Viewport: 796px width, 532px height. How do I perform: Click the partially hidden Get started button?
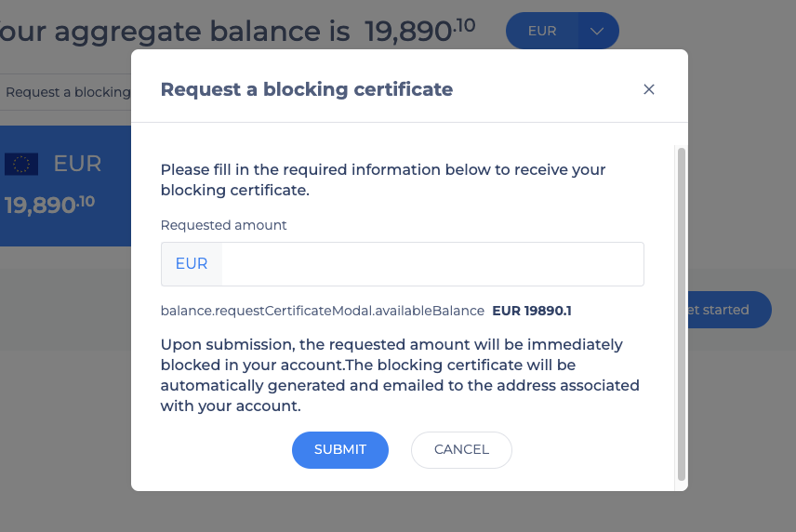point(729,310)
